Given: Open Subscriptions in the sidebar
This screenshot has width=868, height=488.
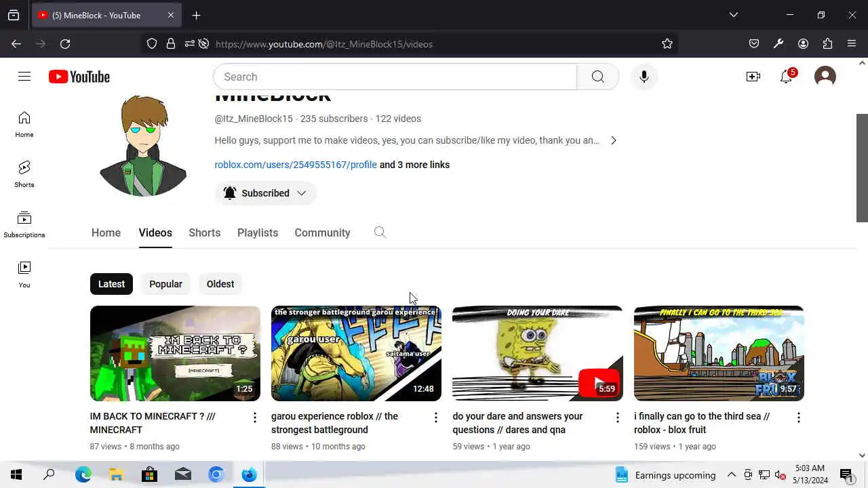Looking at the screenshot, I should 24,224.
